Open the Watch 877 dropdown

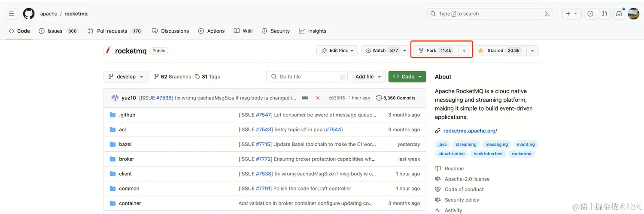tap(385, 51)
